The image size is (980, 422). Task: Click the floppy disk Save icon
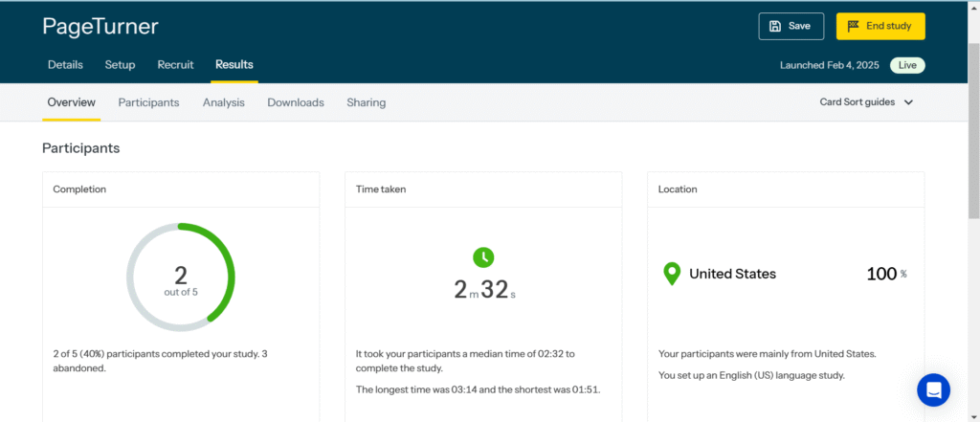pos(775,26)
